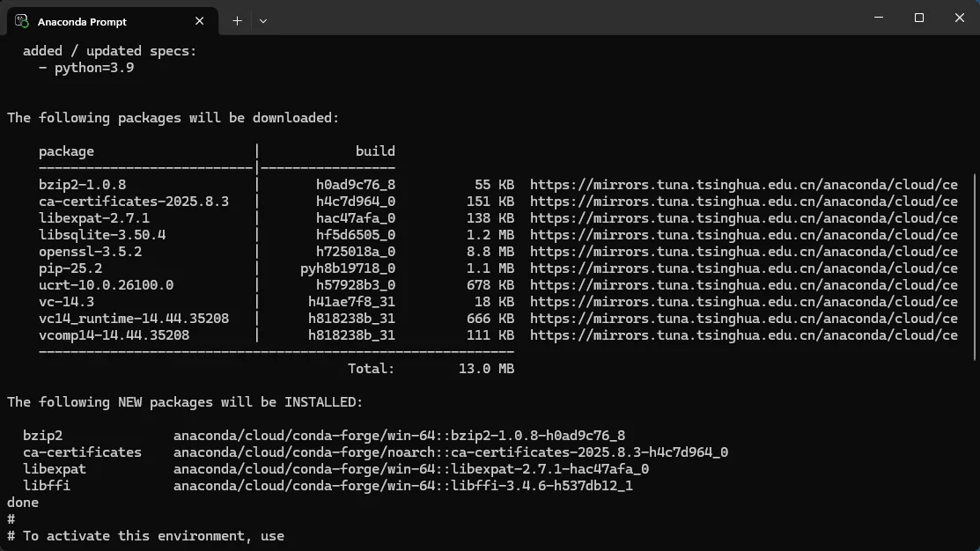Open the mirror URL on the bzip2-1.0.8 row
The image size is (980, 551).
coord(743,185)
